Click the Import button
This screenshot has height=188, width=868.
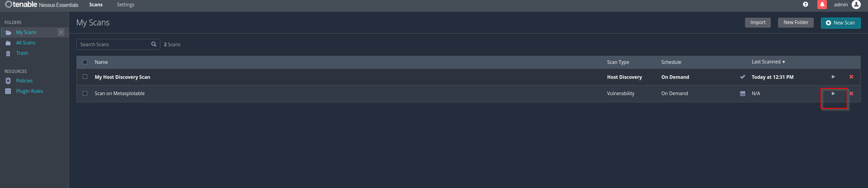(x=758, y=23)
